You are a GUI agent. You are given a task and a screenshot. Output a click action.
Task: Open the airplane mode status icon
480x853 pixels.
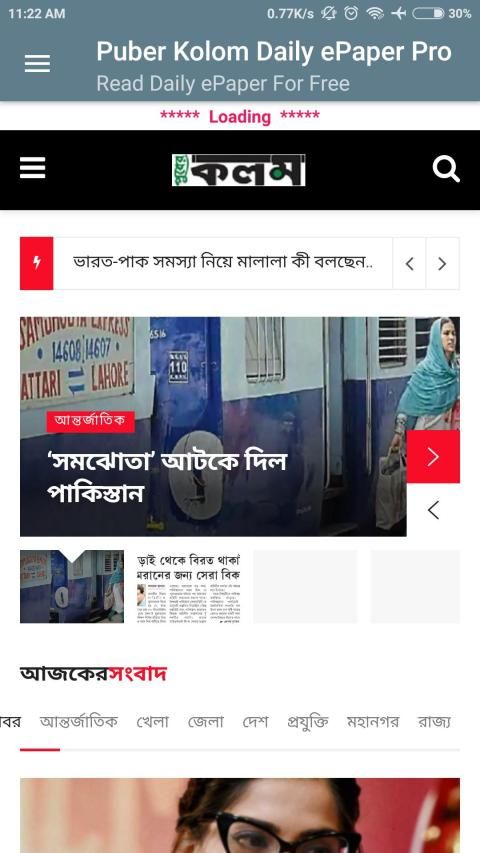point(399,14)
